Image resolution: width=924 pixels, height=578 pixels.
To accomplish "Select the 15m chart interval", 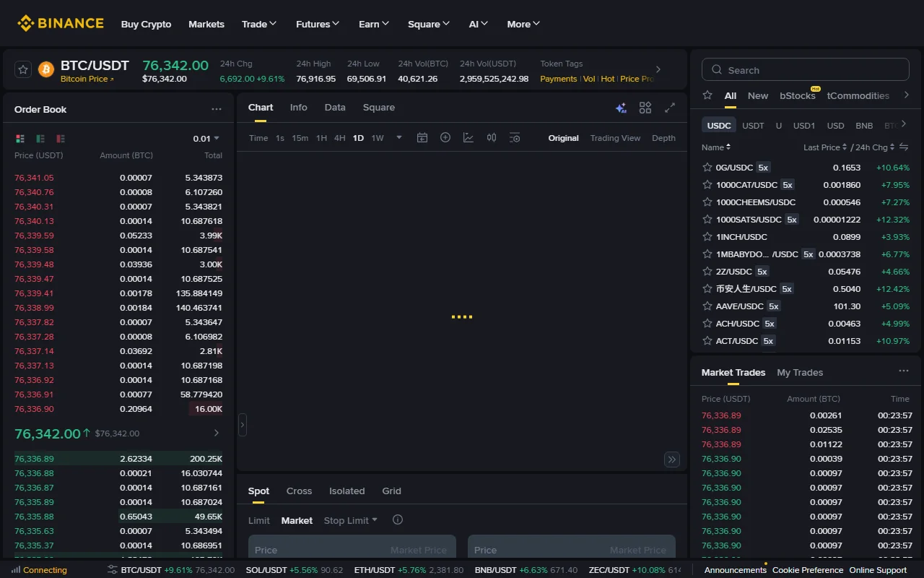I will [x=300, y=138].
